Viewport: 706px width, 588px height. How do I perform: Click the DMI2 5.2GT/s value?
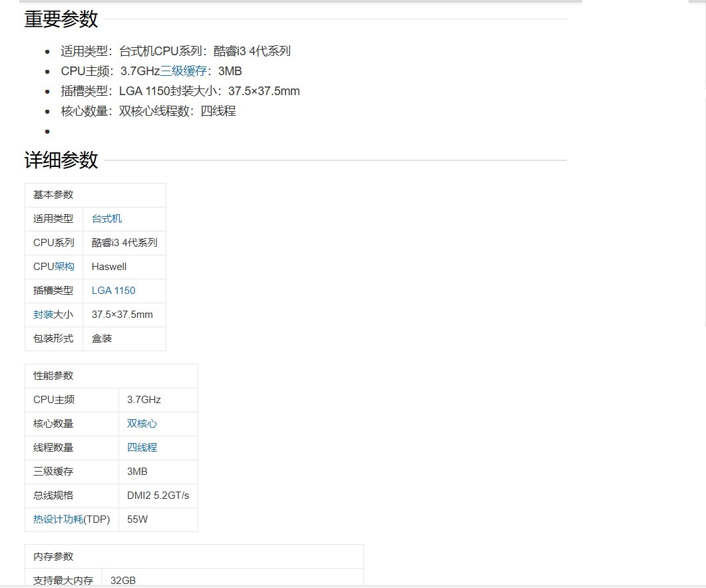click(158, 496)
